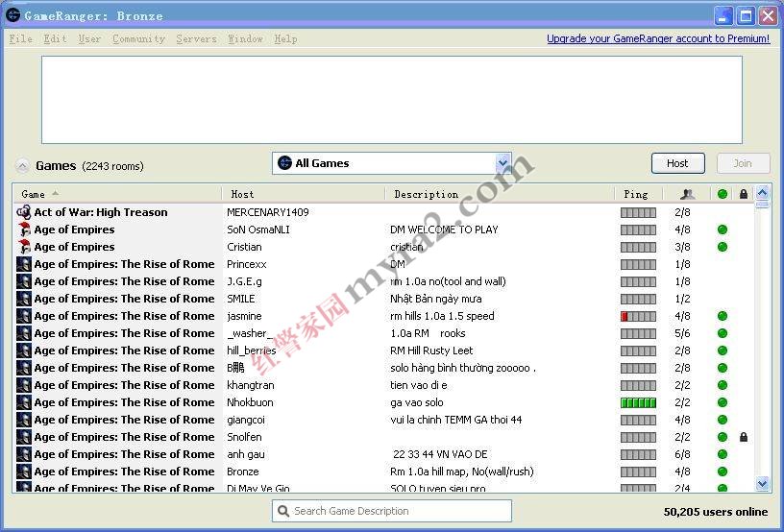This screenshot has width=784, height=532.
Task: Click Rise of Rome icon in anh gau row
Action: coord(24,454)
